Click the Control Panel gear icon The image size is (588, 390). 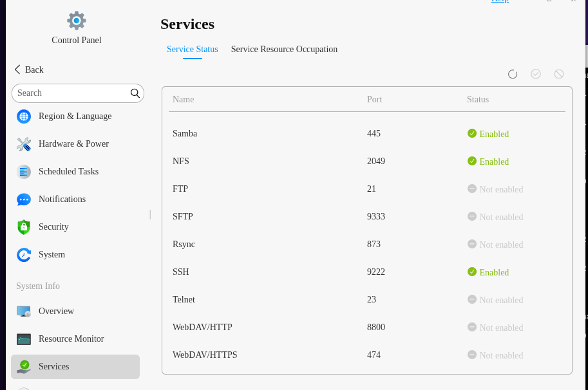point(77,21)
